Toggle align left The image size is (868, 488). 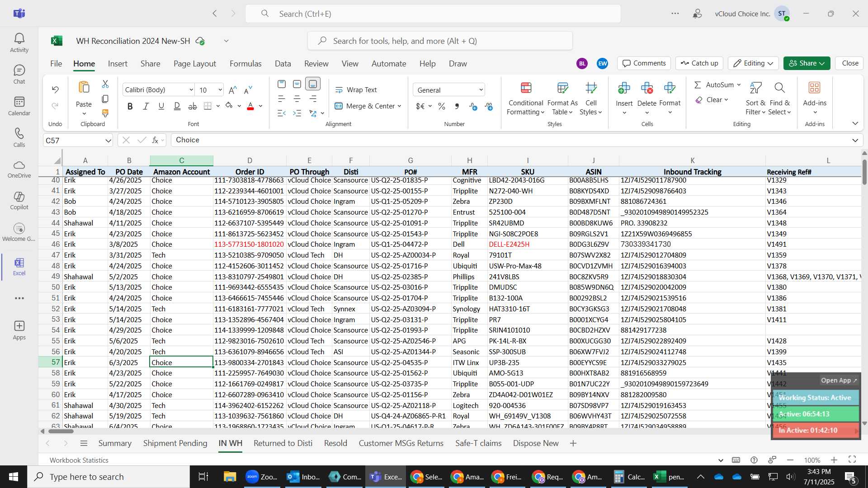tap(282, 99)
